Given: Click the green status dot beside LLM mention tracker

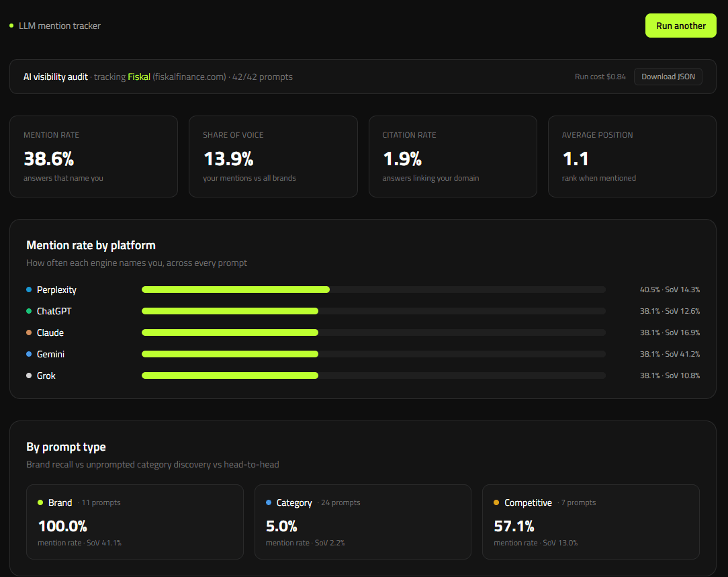Looking at the screenshot, I should (11, 26).
